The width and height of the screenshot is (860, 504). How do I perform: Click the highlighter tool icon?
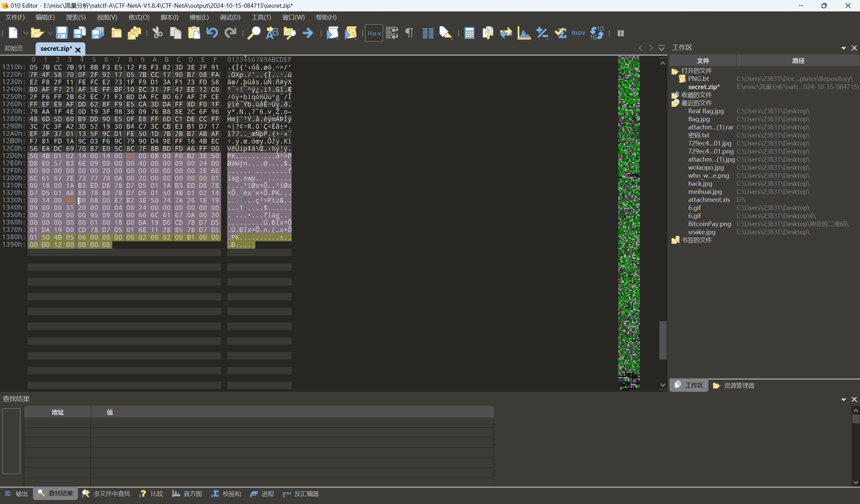point(446,33)
